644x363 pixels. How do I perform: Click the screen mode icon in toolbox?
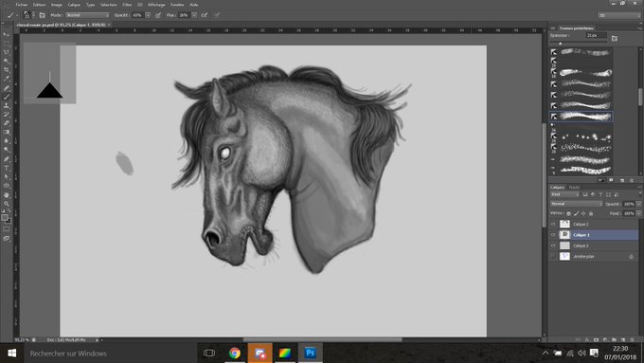click(7, 239)
